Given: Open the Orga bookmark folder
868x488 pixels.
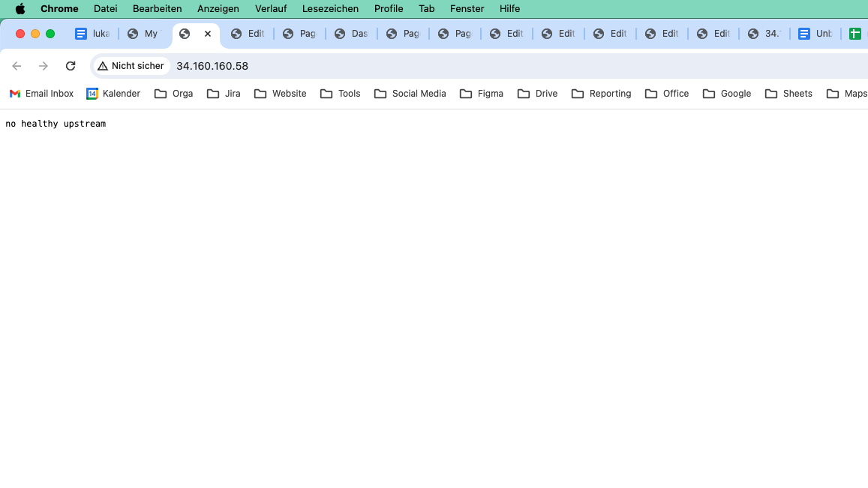Looking at the screenshot, I should (x=174, y=94).
